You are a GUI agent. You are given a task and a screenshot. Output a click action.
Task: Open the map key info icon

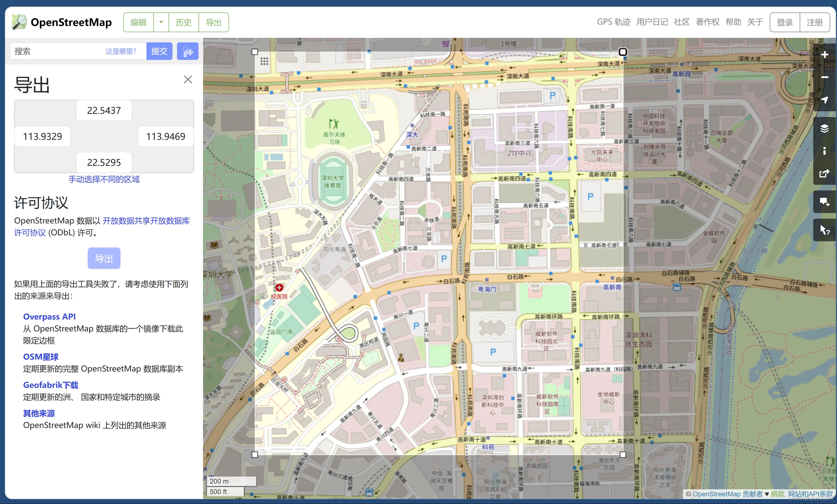[824, 151]
